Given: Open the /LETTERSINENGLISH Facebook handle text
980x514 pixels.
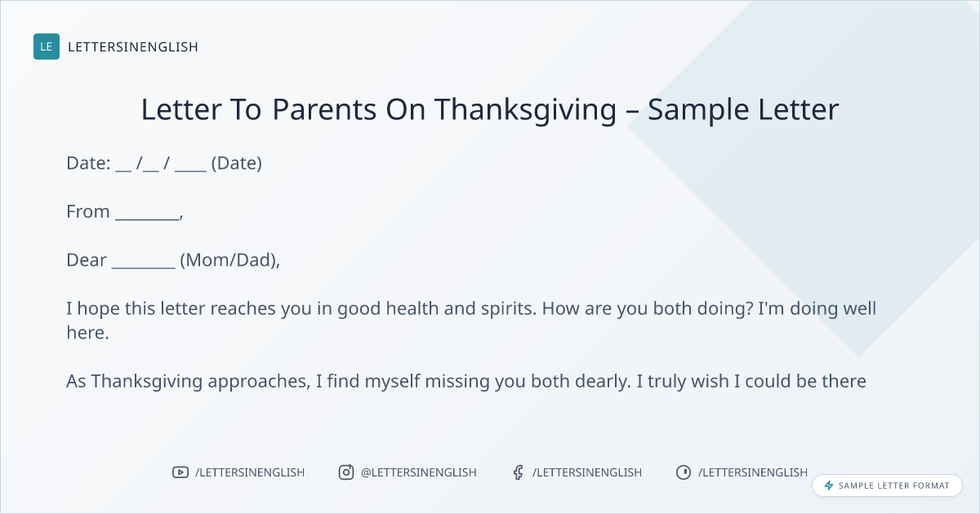Looking at the screenshot, I should coord(586,472).
